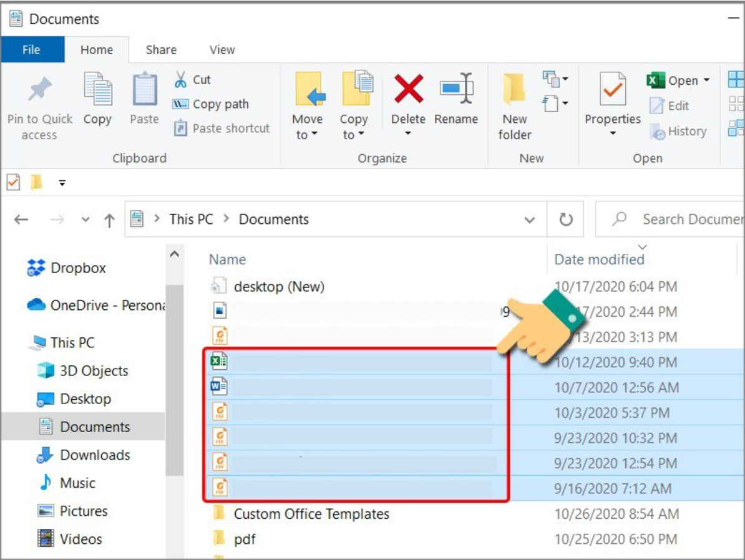The height and width of the screenshot is (560, 745).
Task: Open Pictures in navigation pane
Action: coord(72,511)
